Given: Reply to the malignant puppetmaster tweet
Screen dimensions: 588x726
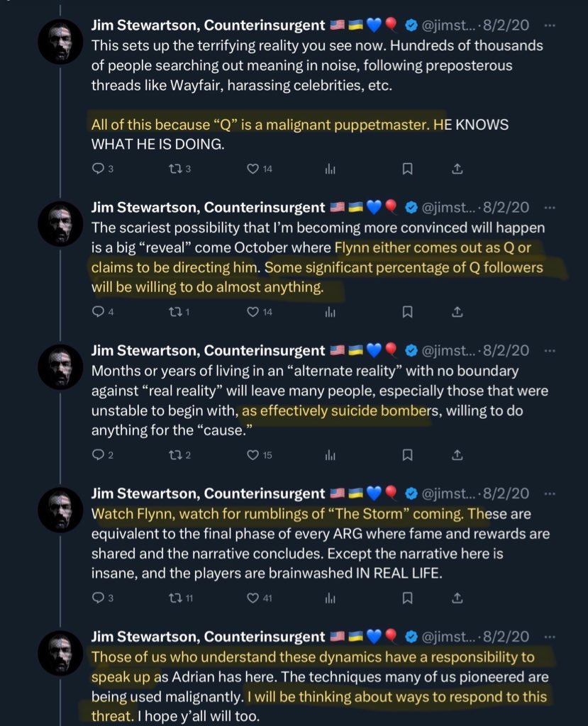Looking at the screenshot, I should click(x=102, y=169).
